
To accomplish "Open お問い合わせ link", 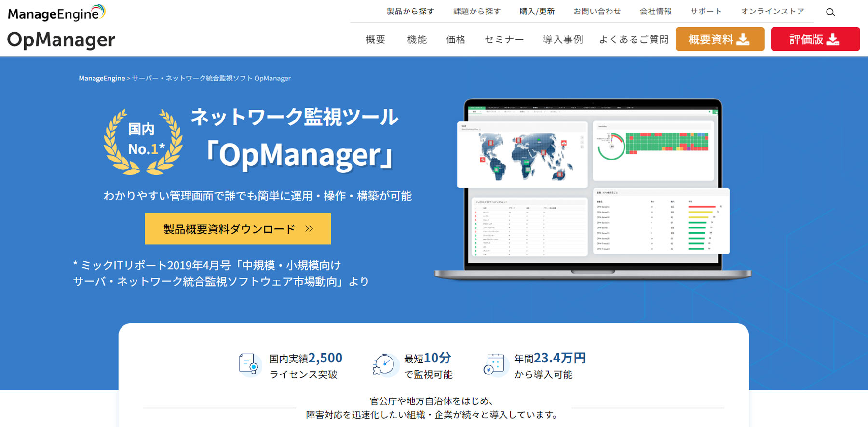I will point(597,11).
